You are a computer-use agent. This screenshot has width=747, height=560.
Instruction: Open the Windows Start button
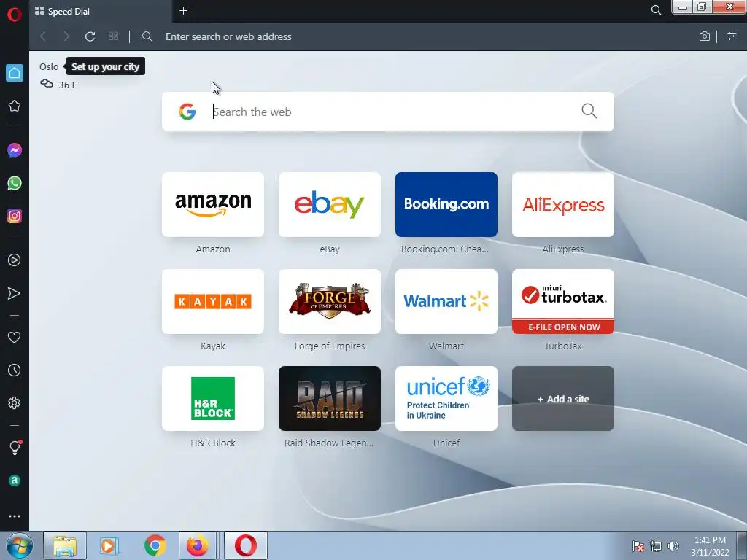pyautogui.click(x=20, y=545)
